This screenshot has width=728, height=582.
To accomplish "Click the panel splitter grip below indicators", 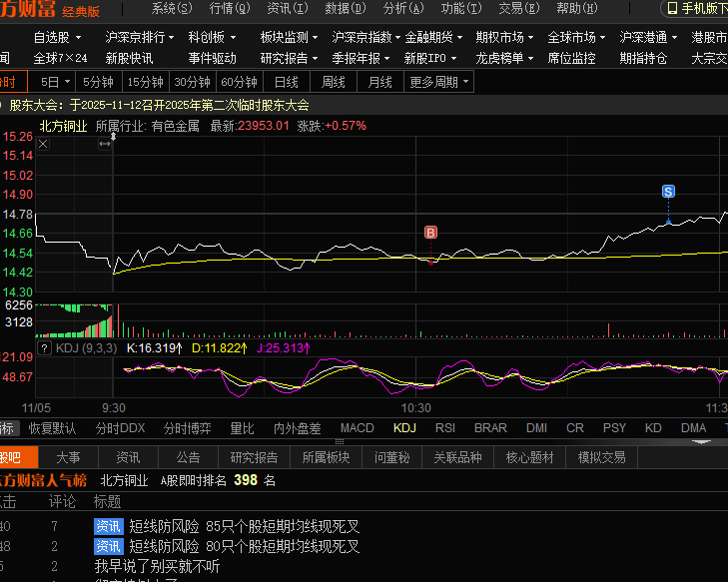I will pos(340,441).
